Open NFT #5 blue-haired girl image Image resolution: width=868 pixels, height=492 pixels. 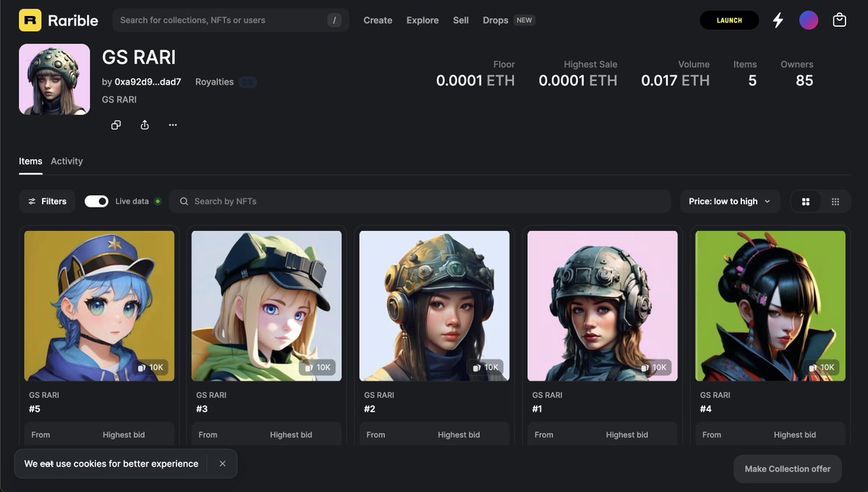pos(99,306)
